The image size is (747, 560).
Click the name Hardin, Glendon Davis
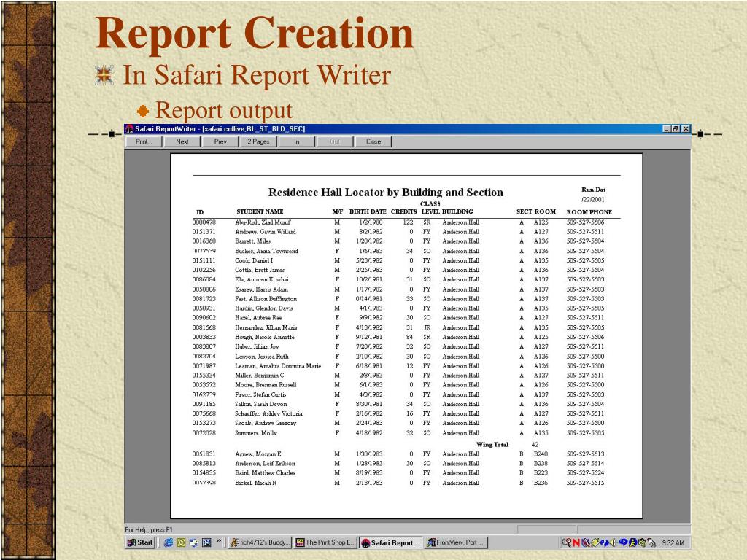coord(264,308)
